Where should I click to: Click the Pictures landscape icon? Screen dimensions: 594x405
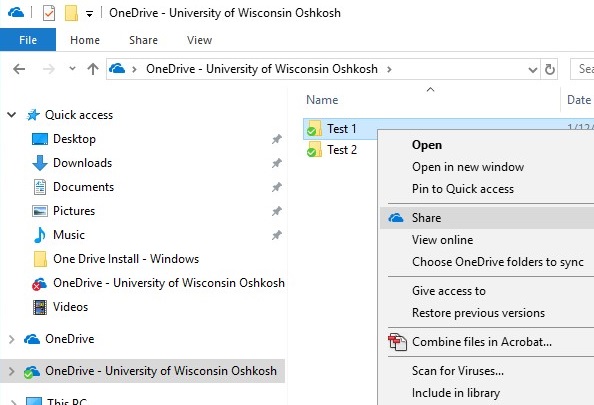tap(40, 211)
